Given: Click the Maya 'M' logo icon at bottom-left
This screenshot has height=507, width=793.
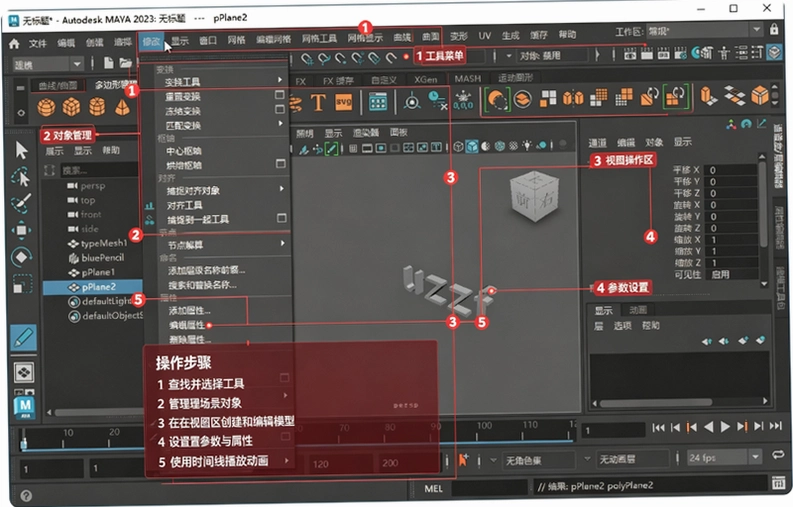Looking at the screenshot, I should (24, 408).
